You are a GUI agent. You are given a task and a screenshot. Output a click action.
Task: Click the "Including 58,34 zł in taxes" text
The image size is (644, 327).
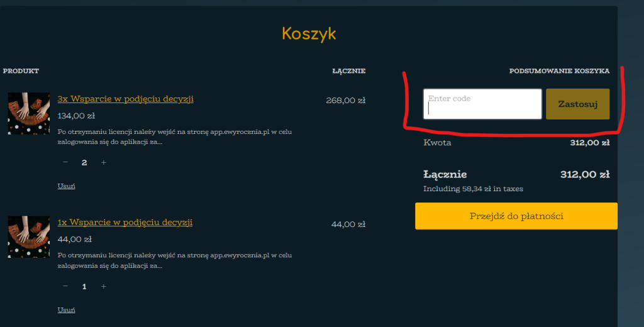tap(473, 189)
